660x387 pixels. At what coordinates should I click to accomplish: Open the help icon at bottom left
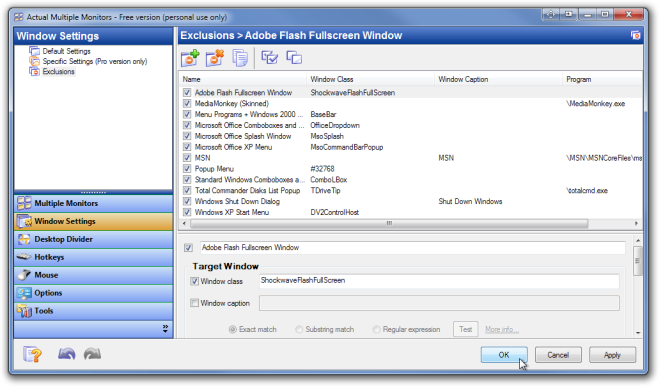pos(33,354)
